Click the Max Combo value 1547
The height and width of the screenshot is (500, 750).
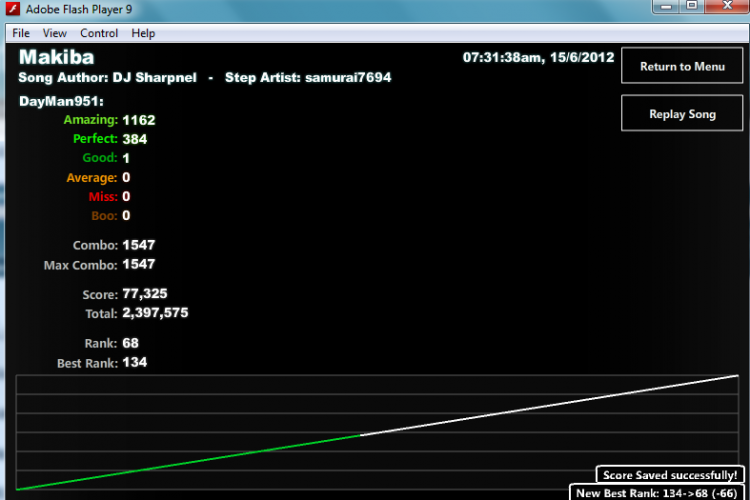(139, 264)
